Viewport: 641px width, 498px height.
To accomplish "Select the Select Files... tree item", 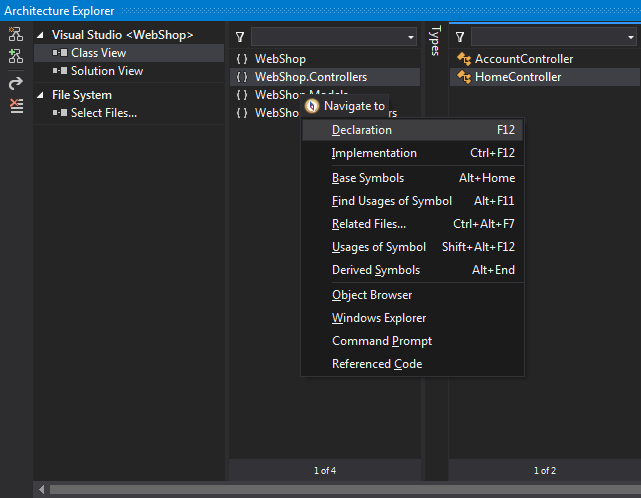I will (x=129, y=113).
